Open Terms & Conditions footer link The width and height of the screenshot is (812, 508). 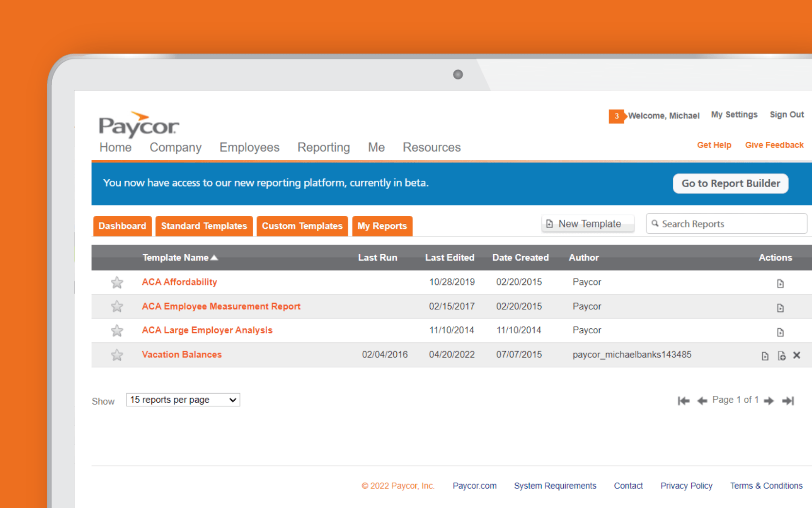tap(766, 486)
